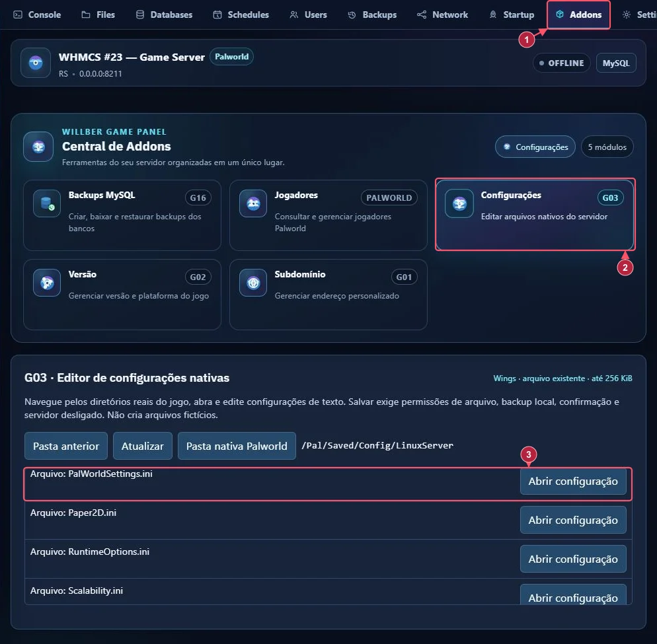The height and width of the screenshot is (644, 657).
Task: Open configuration for Scalability.ini
Action: coord(573,595)
